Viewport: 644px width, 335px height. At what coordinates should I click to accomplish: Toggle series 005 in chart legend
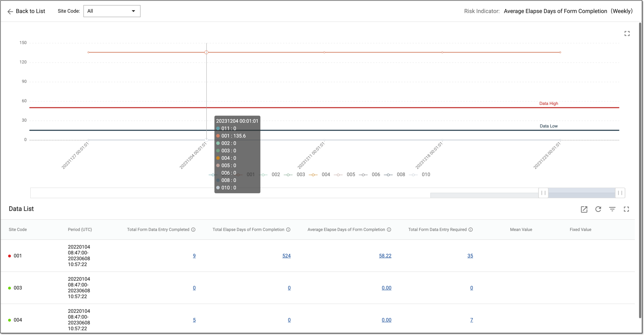344,175
